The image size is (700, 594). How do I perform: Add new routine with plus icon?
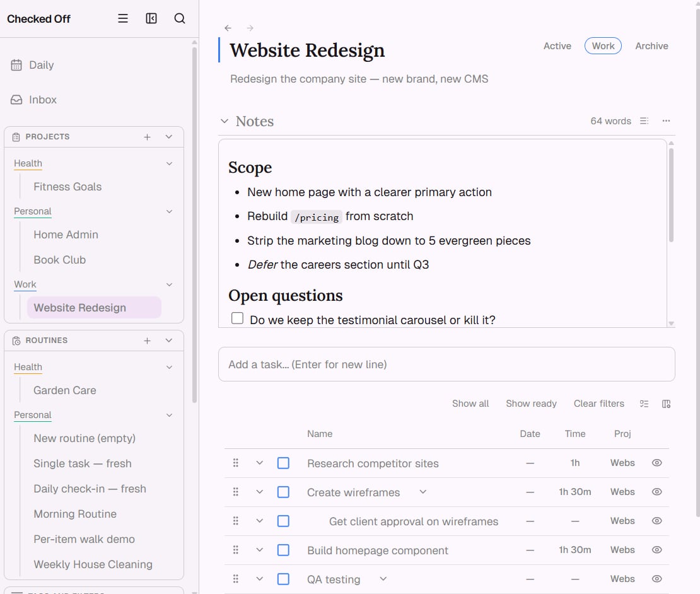pyautogui.click(x=148, y=341)
